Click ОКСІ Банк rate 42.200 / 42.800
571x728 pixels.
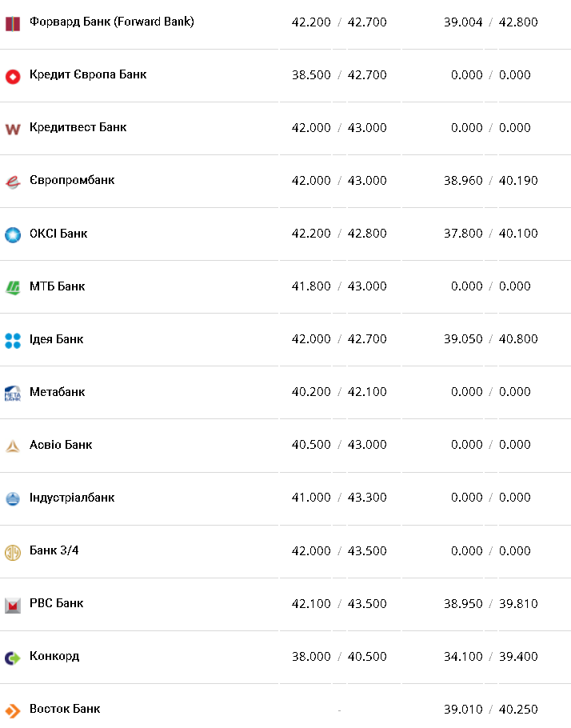point(339,234)
